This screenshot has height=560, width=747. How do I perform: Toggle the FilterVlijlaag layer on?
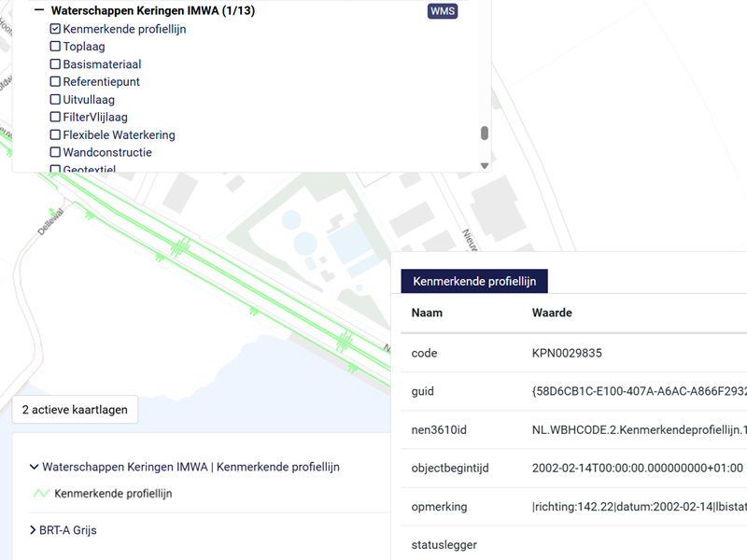click(55, 118)
